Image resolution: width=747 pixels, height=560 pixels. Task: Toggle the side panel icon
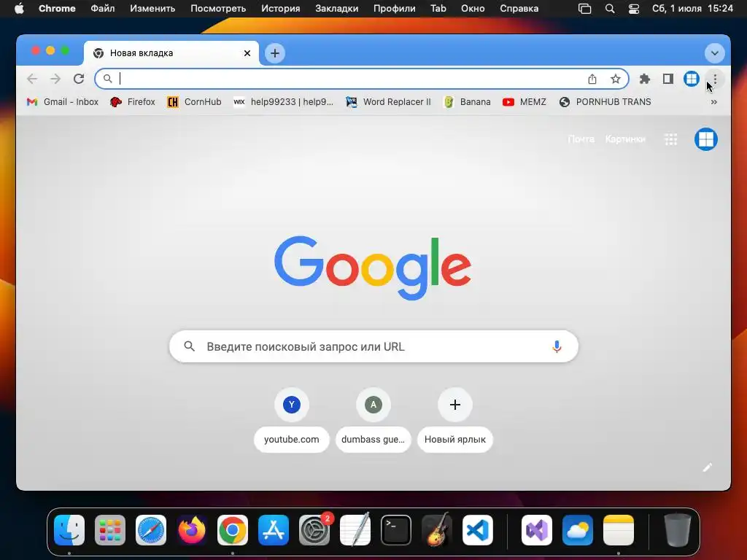tap(668, 79)
